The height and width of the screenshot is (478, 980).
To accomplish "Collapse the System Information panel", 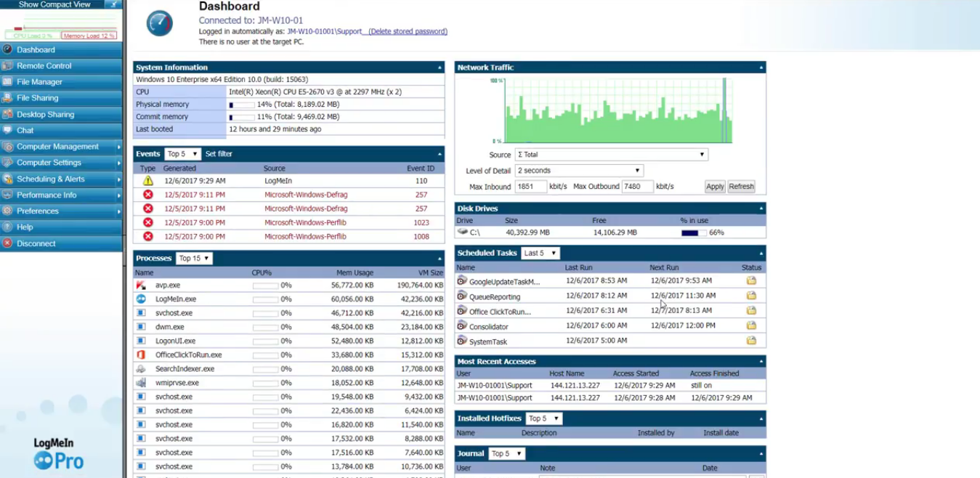I will tap(440, 68).
